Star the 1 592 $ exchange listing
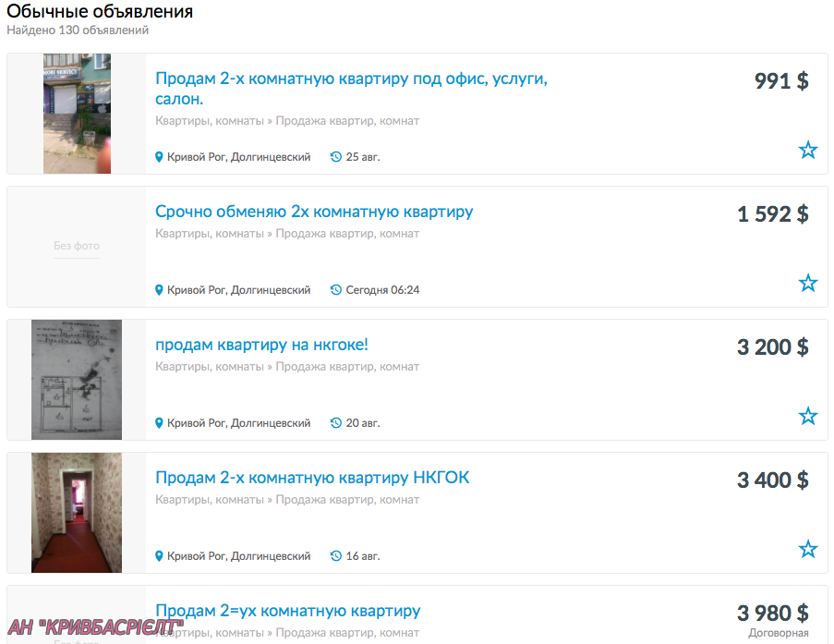The height and width of the screenshot is (644, 834). (x=807, y=283)
